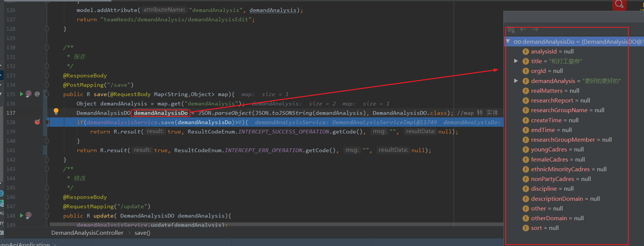644x246 pixels.
Task: Select descriptionDomain = null row
Action: 566,199
